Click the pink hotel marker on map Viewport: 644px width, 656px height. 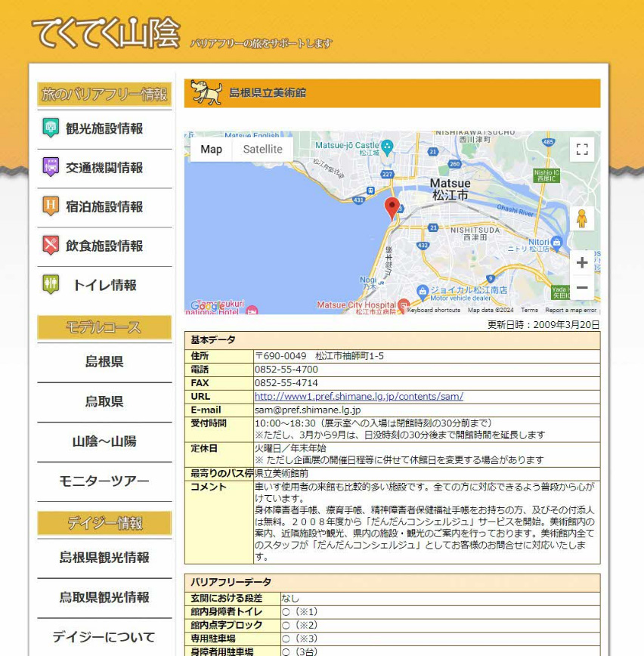point(252,310)
